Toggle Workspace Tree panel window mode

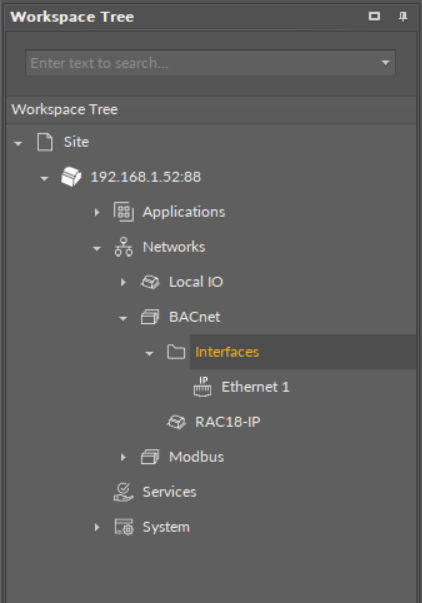(374, 16)
